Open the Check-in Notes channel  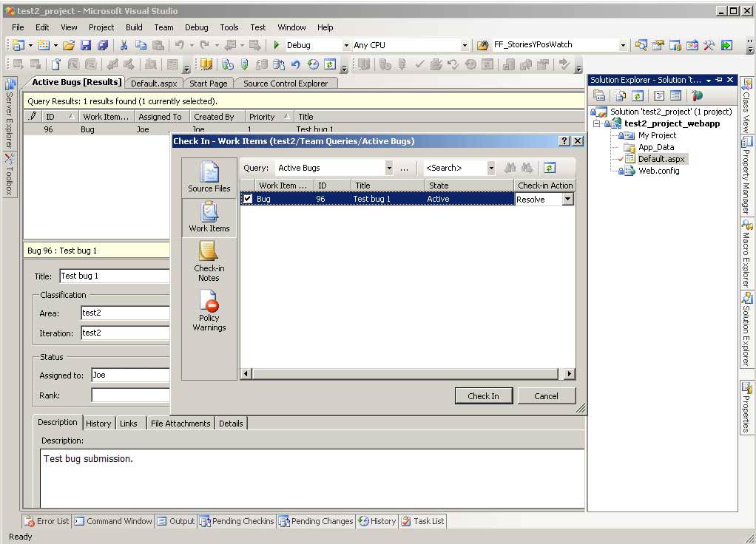click(x=209, y=261)
